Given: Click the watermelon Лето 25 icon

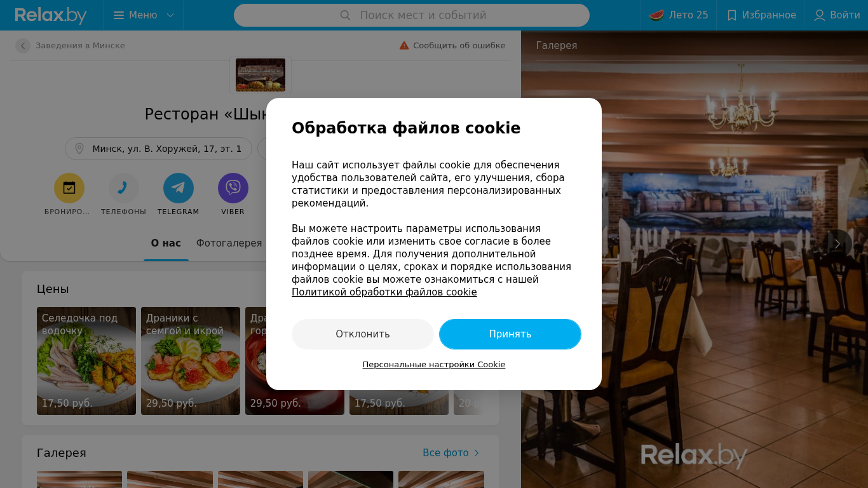Looking at the screenshot, I should (x=656, y=15).
